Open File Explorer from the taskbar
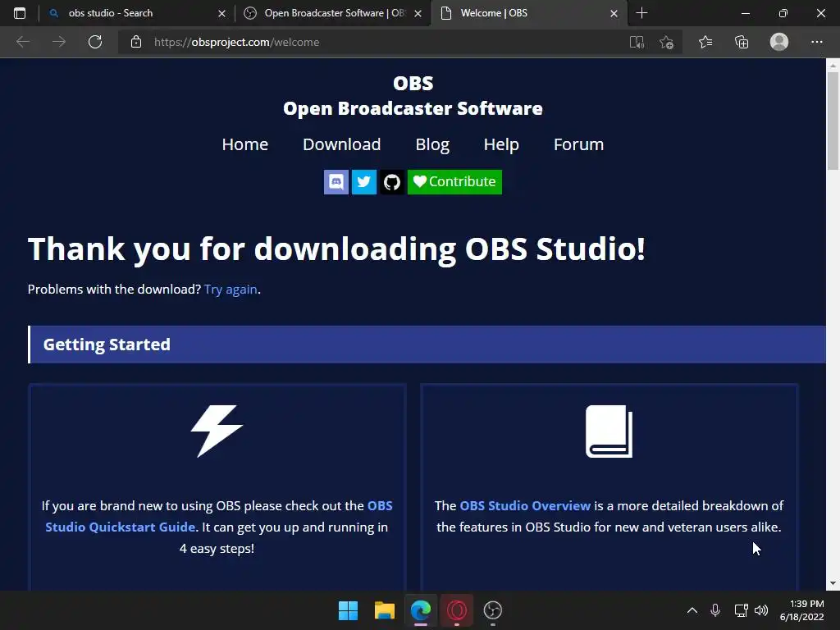Viewport: 840px width, 630px height. (384, 610)
